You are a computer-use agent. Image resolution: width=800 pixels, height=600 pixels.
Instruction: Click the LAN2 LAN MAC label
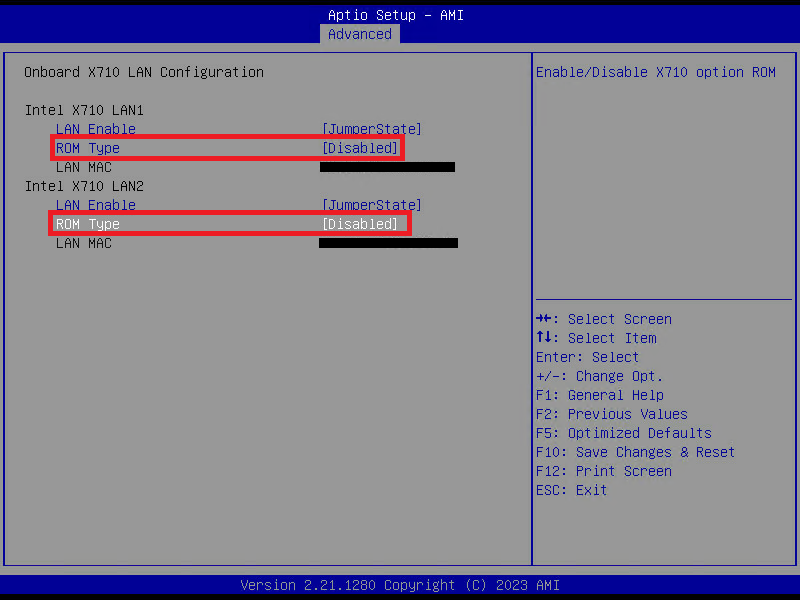tap(84, 243)
